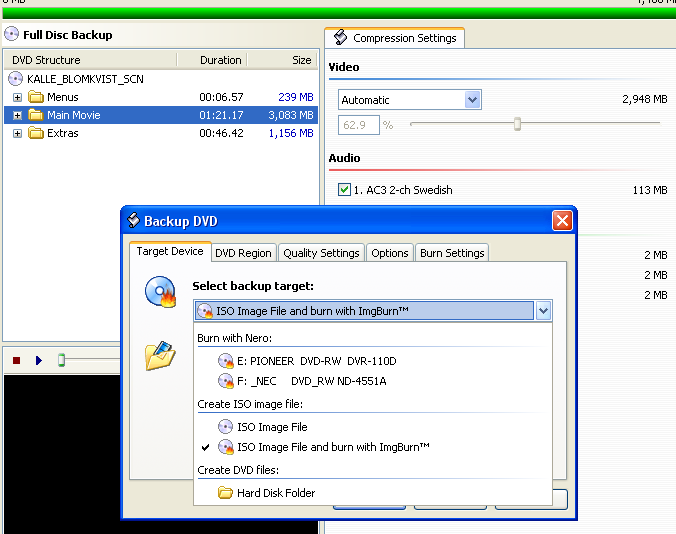Expand the Extras tree node
676x534 pixels.
[17, 133]
